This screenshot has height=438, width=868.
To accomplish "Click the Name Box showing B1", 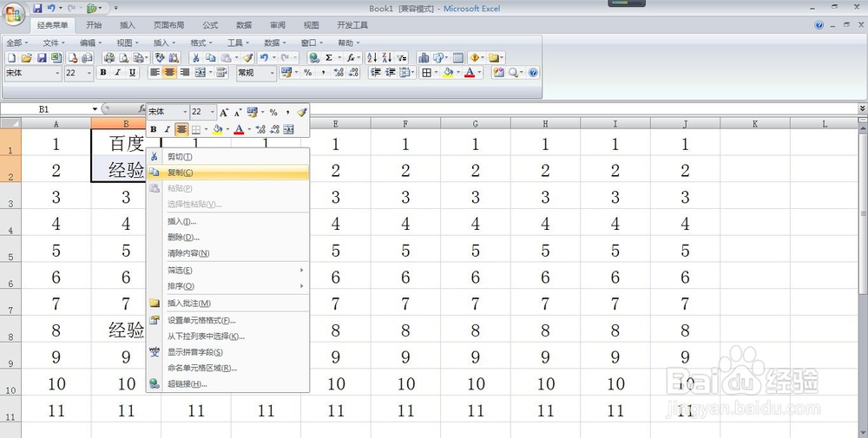I will click(x=44, y=109).
